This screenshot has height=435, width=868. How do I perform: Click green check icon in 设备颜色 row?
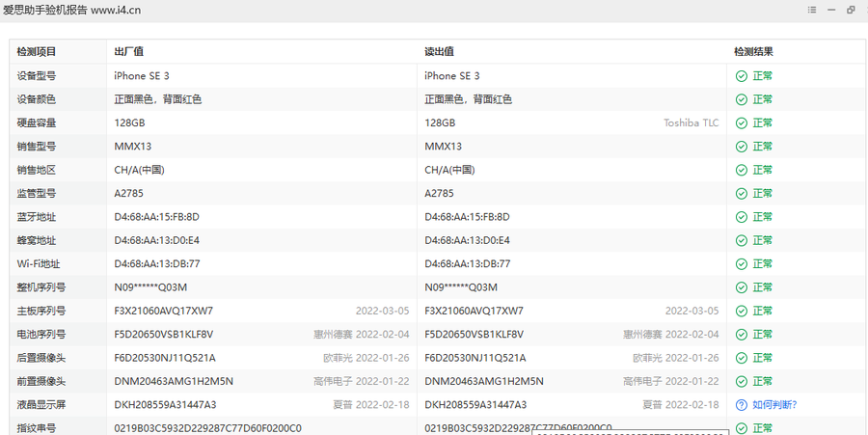click(x=742, y=99)
